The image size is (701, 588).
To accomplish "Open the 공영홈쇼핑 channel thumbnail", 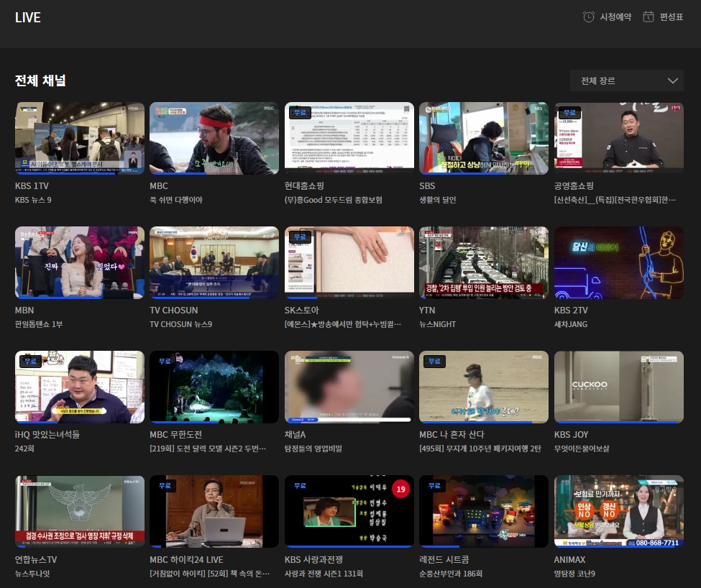I will click(619, 139).
